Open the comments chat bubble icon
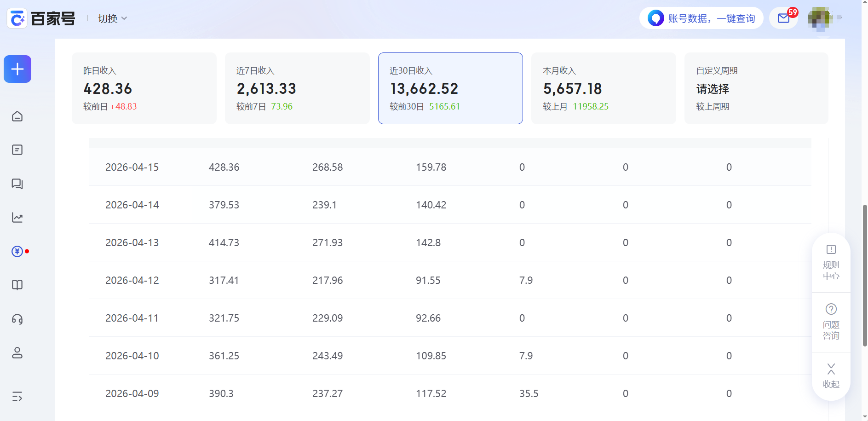The height and width of the screenshot is (421, 868). tap(17, 184)
